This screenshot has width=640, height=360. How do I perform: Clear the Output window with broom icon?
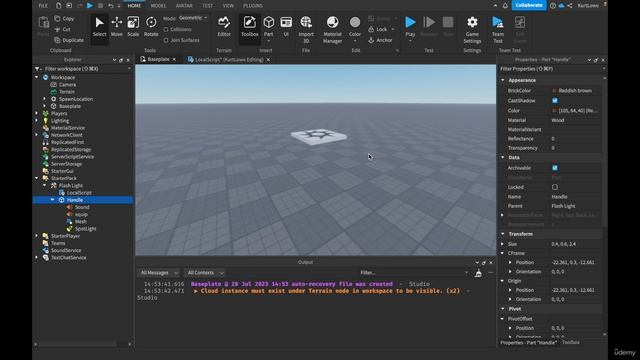pos(478,273)
